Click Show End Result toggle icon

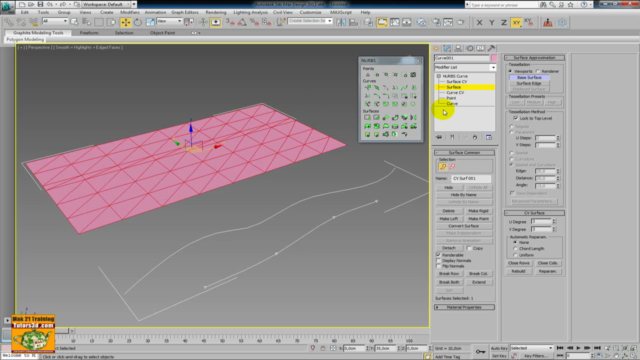coord(452,137)
